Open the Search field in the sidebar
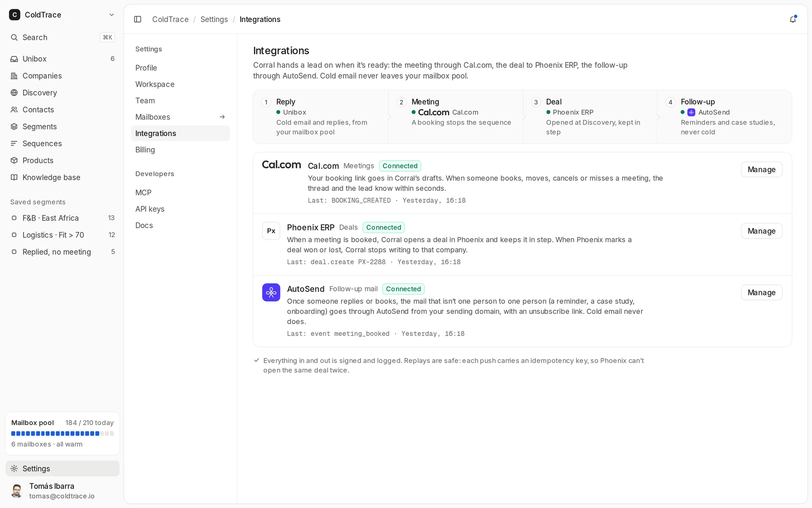This screenshot has width=812, height=508. (63, 37)
